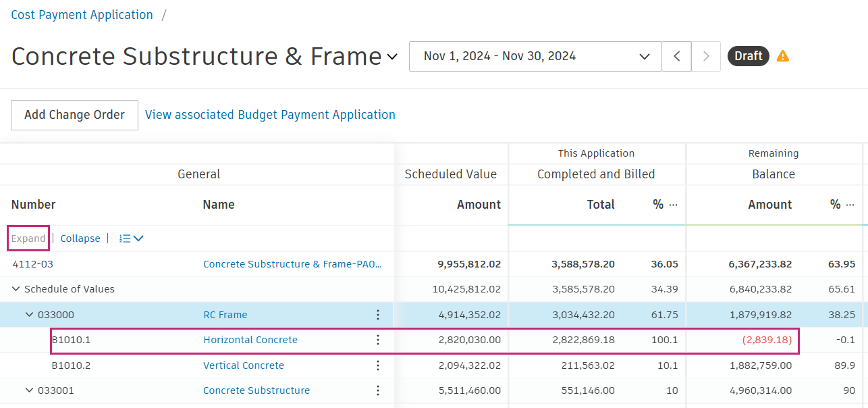Open Concrete Substructure & Frame title dropdown
The height and width of the screenshot is (408, 868).
[x=392, y=57]
